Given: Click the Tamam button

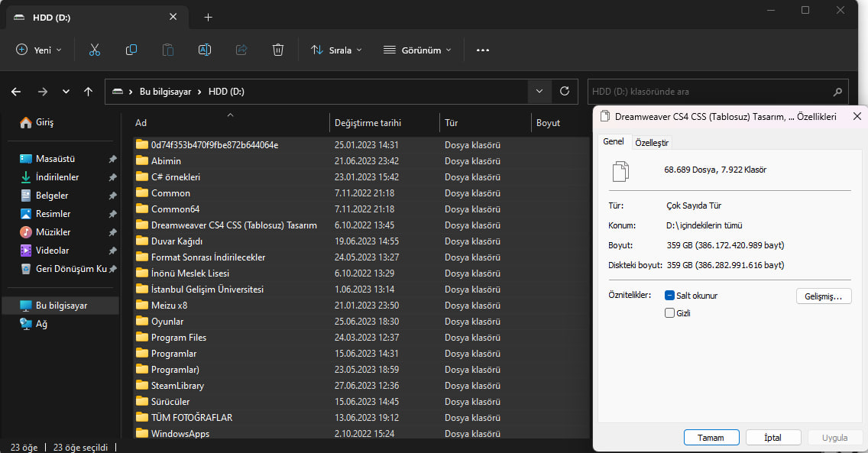Looking at the screenshot, I should click(711, 438).
